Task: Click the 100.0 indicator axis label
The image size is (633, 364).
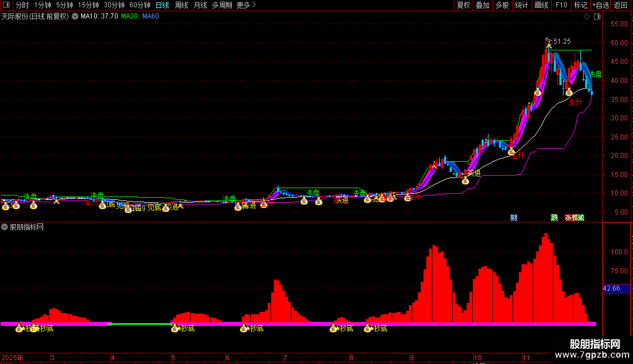Action: click(x=619, y=251)
